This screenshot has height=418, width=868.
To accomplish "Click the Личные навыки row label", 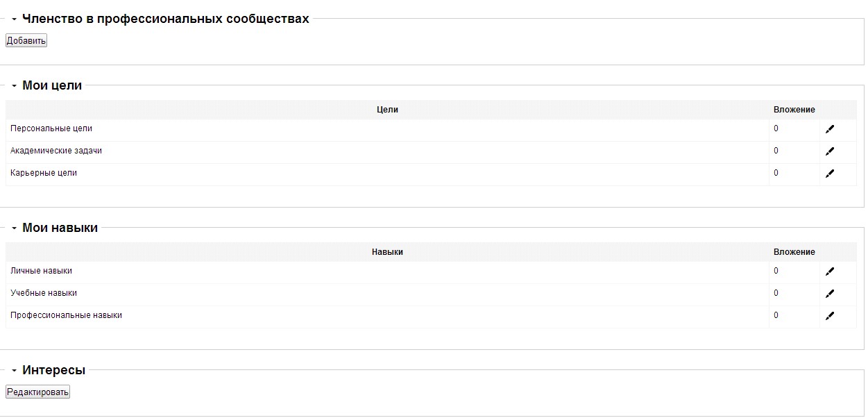I will pos(41,271).
